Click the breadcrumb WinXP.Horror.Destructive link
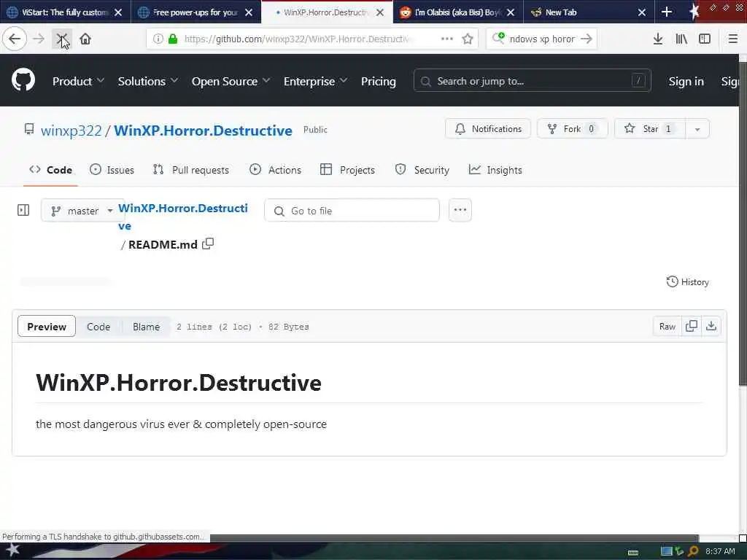 [183, 217]
